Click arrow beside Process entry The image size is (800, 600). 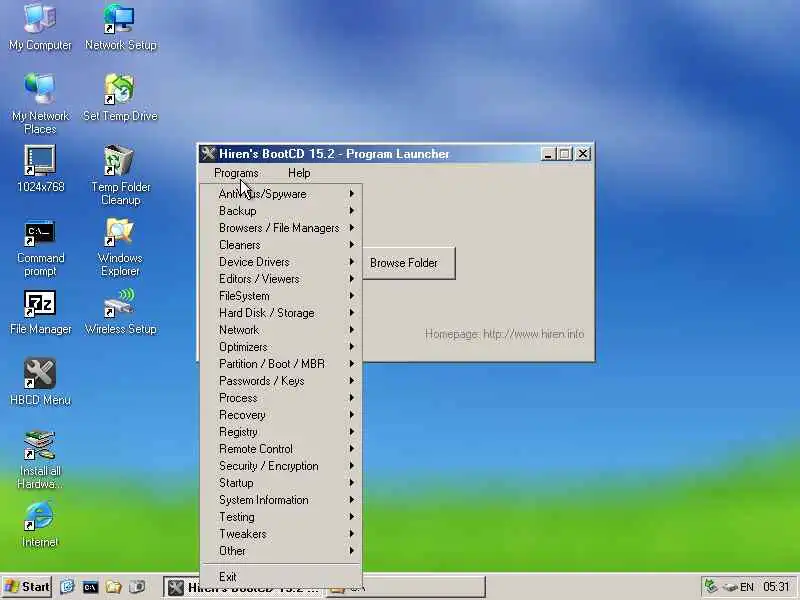point(352,398)
